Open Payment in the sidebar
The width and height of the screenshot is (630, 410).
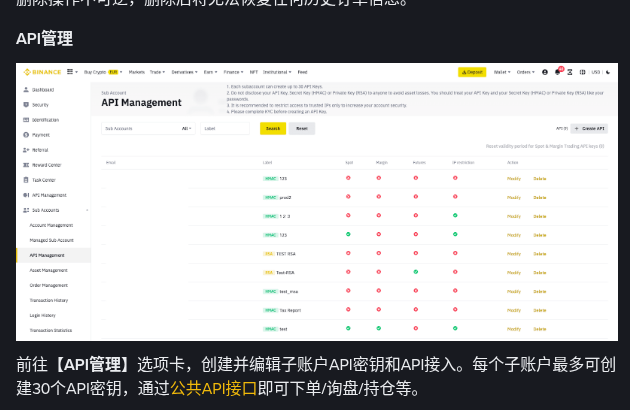pyautogui.click(x=37, y=135)
